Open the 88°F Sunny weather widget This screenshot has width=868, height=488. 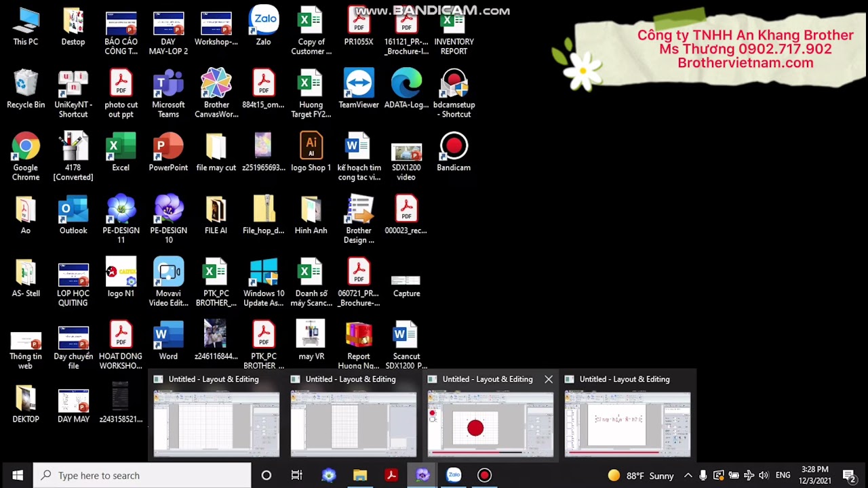pos(641,475)
